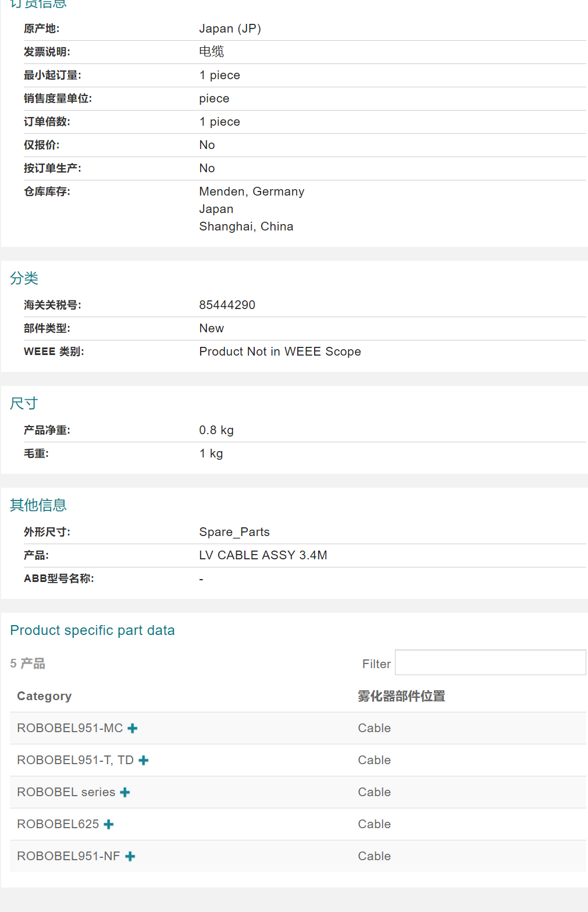588x912 pixels.
Task: Click the Product specific part data heading
Action: click(x=92, y=630)
